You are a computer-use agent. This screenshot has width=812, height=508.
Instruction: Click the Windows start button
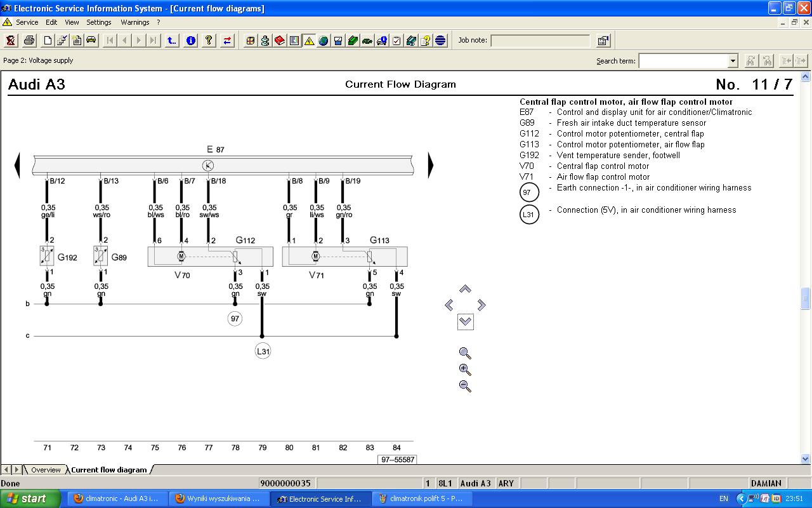pyautogui.click(x=30, y=498)
